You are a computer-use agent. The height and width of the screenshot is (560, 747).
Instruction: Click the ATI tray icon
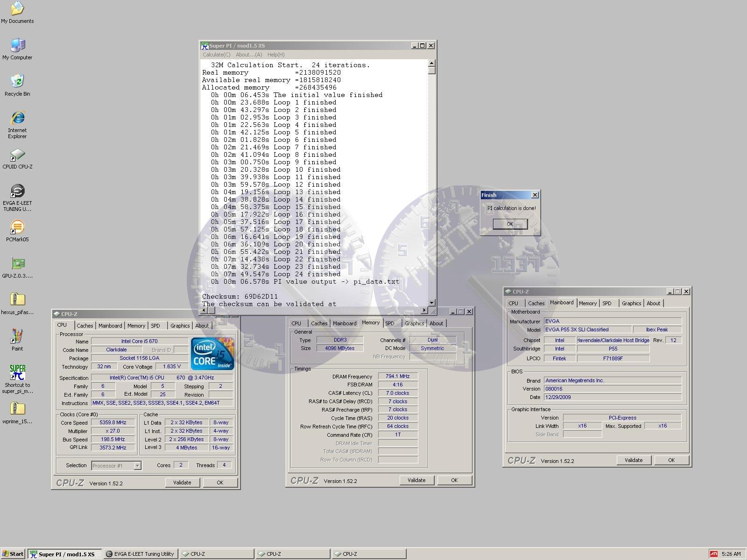(713, 554)
